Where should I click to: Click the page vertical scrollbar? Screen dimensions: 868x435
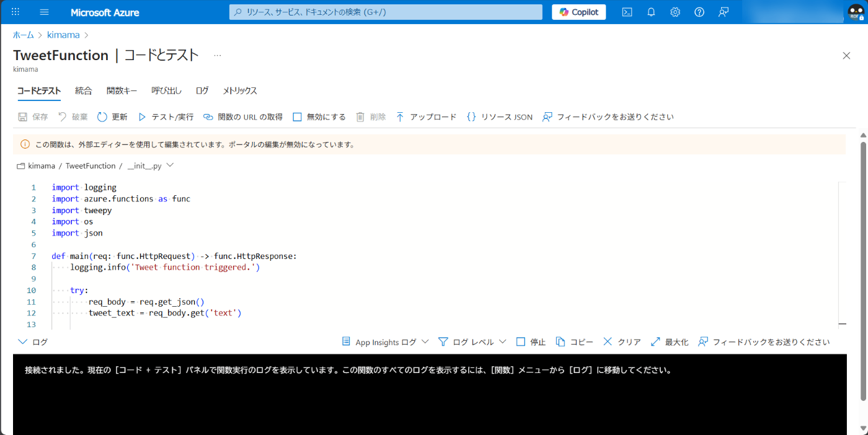[x=863, y=271]
